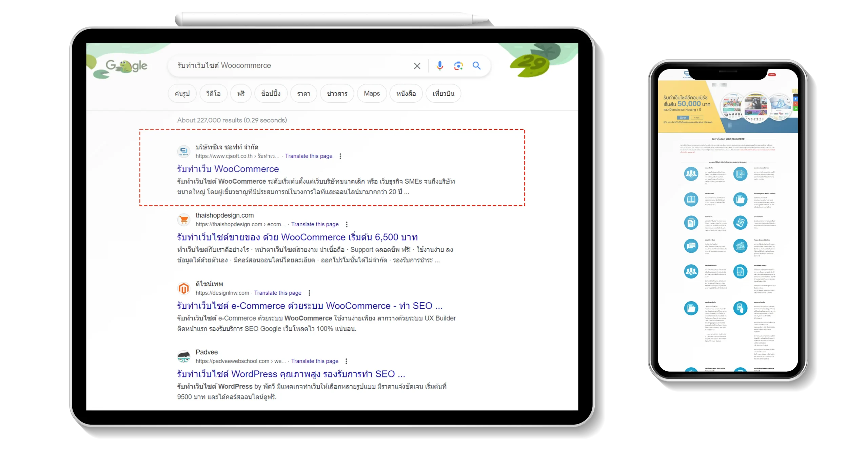The width and height of the screenshot is (868, 455).
Task: Click the https://thaishopdesign.com breadcrumb URL
Action: coord(240,224)
